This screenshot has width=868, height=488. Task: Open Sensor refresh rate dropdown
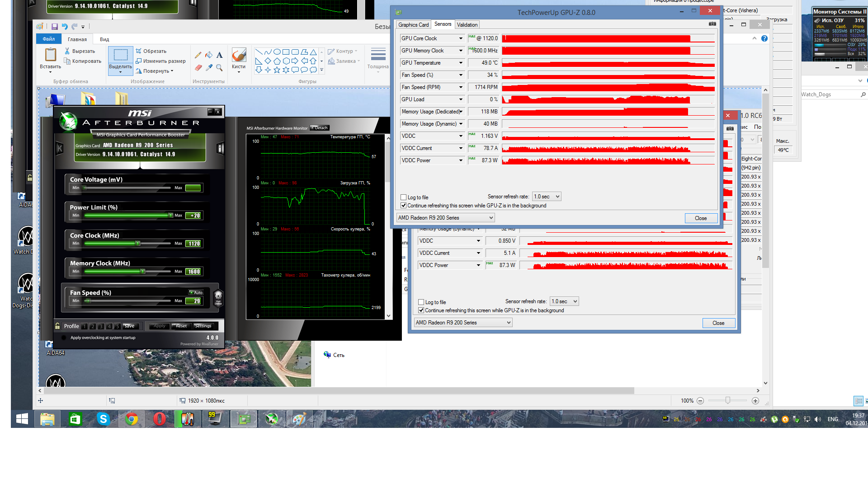547,197
